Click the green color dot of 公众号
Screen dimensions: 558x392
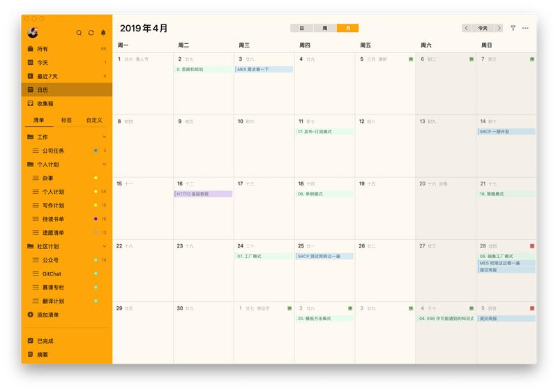pyautogui.click(x=96, y=259)
